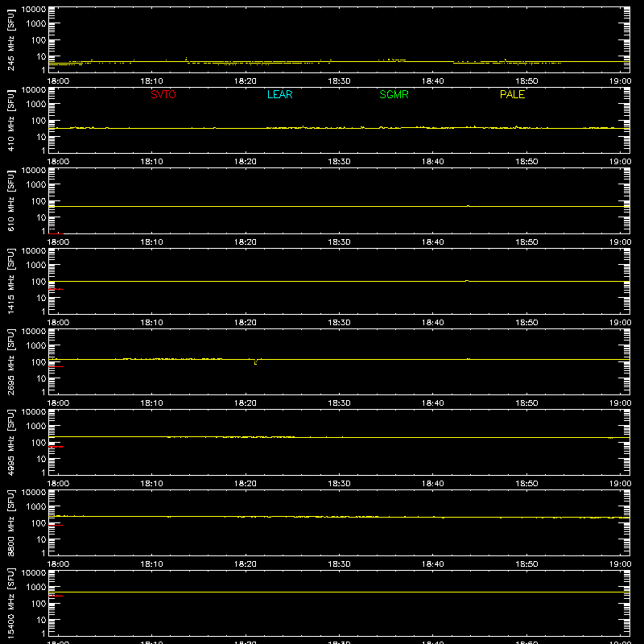The image size is (644, 644).
Task: Click the 1000 y-axis label of 2695 MHz panel
Action: [x=36, y=345]
